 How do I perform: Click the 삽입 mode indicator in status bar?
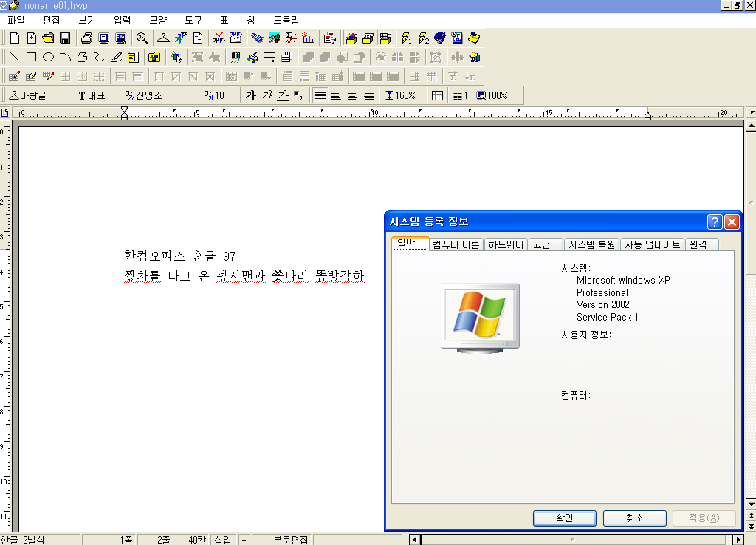(222, 539)
